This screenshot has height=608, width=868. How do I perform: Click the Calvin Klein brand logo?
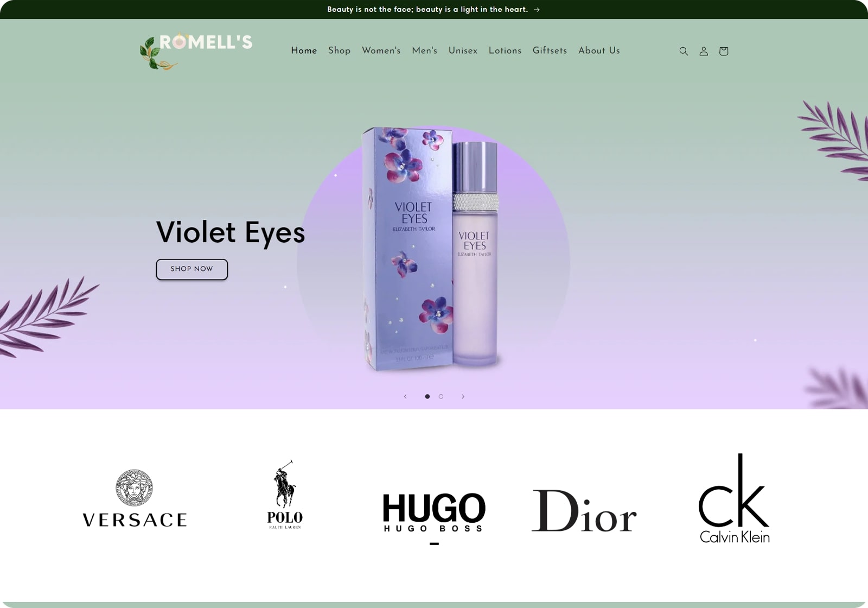tap(734, 498)
